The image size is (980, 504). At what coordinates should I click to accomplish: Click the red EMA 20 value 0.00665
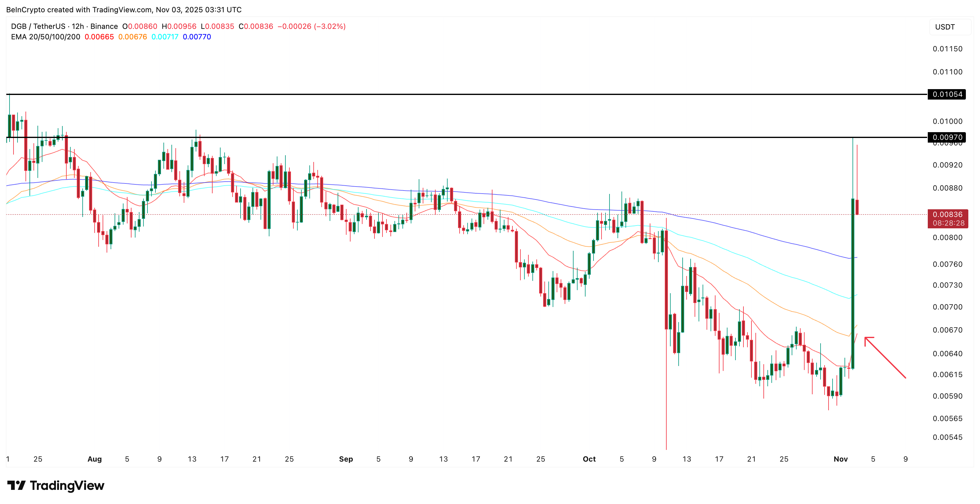click(100, 37)
